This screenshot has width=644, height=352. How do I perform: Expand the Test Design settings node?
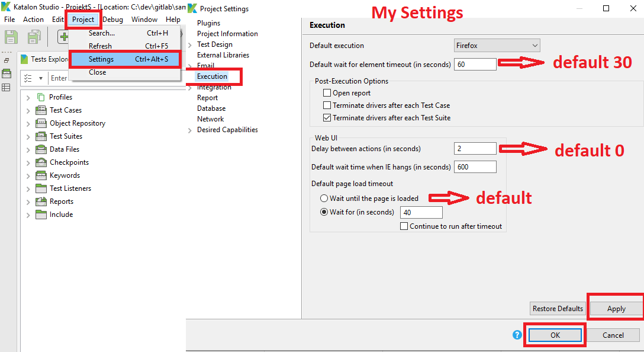click(190, 45)
